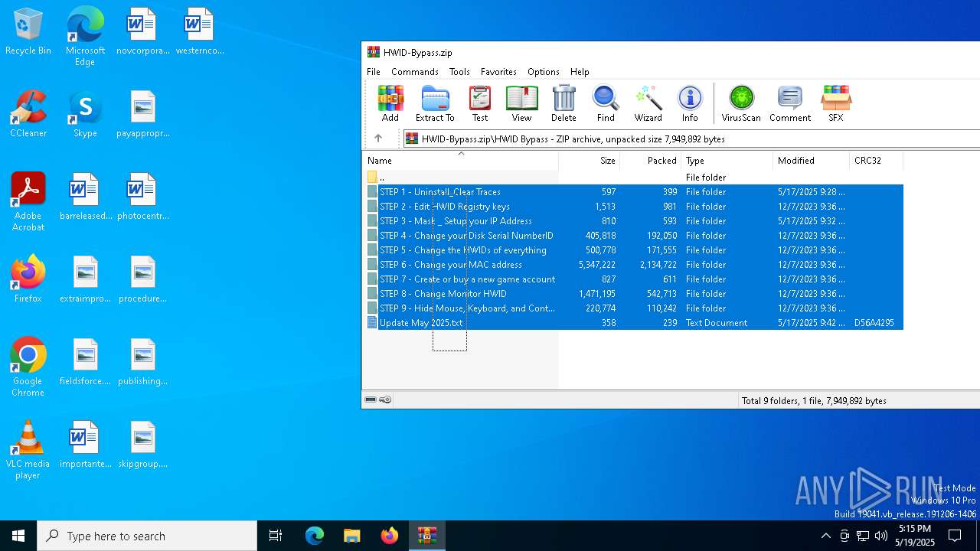Select 'STEP 1 - Uninstall_Clear Traces' folder
The height and width of the screenshot is (551, 980).
[x=633, y=192]
